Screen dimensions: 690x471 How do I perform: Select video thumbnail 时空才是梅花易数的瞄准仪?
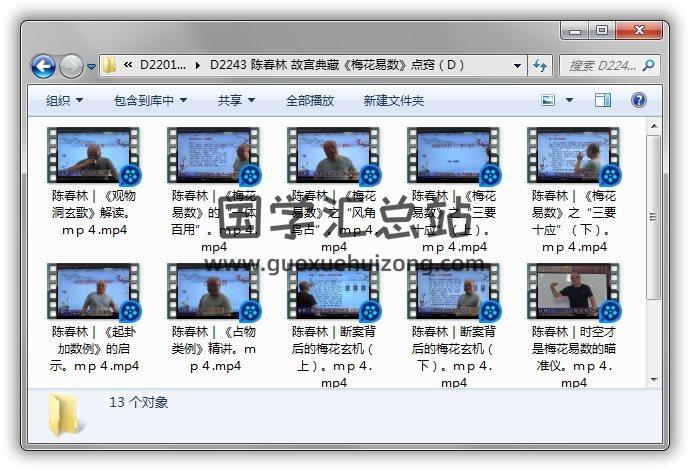pos(574,291)
